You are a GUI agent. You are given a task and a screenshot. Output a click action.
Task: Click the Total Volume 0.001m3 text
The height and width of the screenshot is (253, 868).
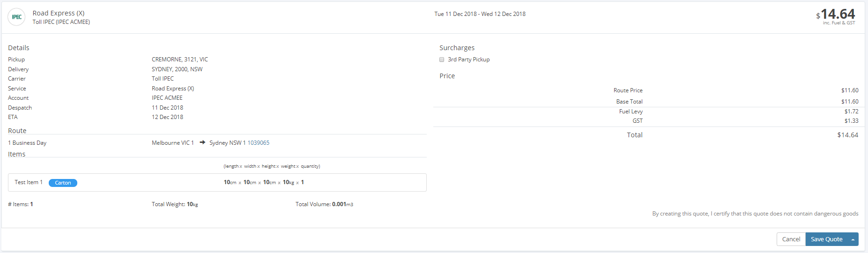pyautogui.click(x=324, y=204)
